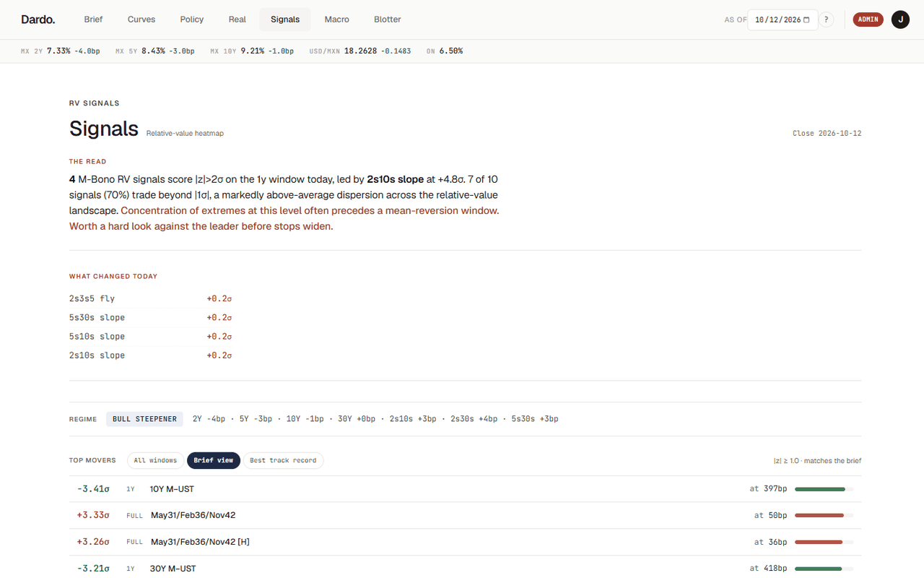Open the 30Y M–UST signal row
The width and height of the screenshot is (924, 578).
pyautogui.click(x=465, y=569)
